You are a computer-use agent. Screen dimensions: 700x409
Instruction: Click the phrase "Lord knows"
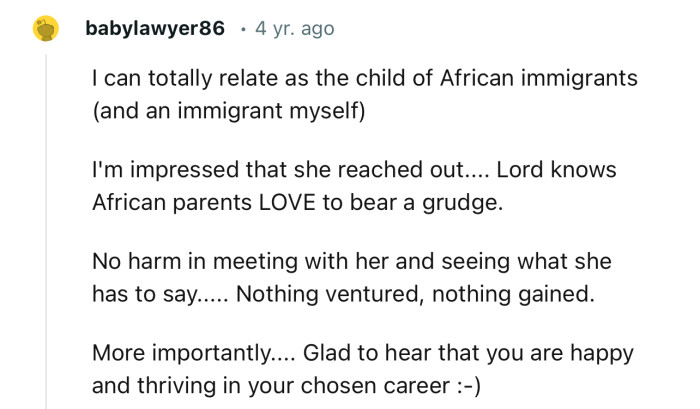pyautogui.click(x=556, y=170)
